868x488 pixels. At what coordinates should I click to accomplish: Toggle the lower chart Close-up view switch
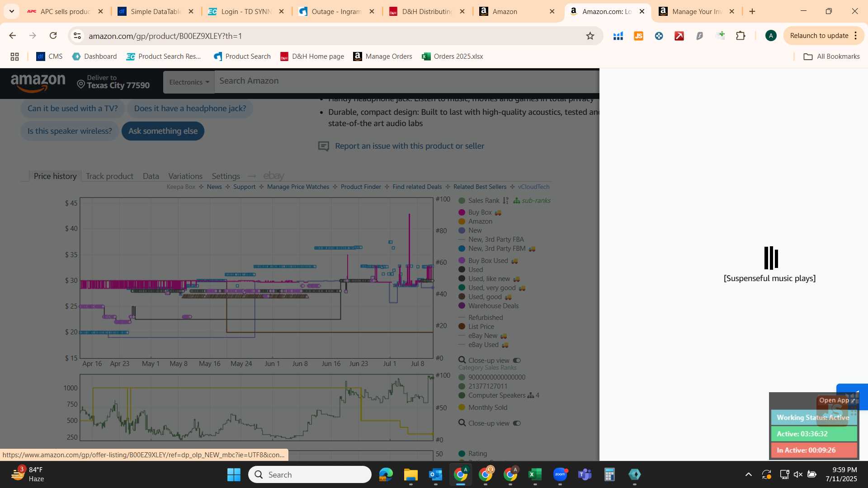pyautogui.click(x=517, y=423)
